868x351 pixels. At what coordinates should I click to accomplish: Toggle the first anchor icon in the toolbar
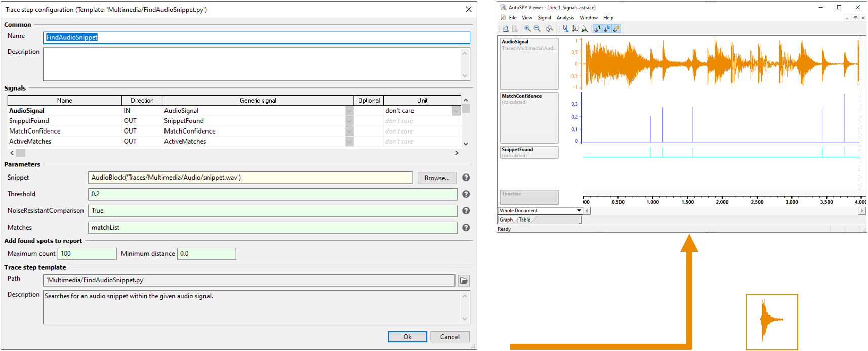pyautogui.click(x=597, y=29)
